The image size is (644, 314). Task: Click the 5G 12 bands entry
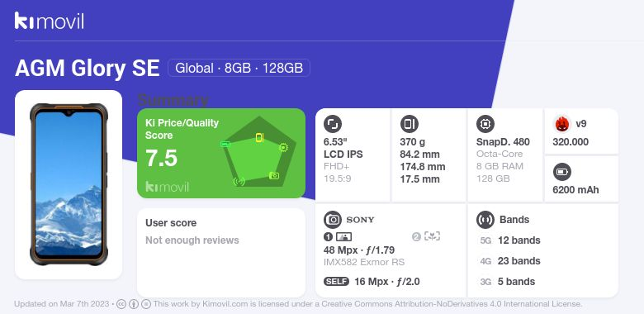click(510, 240)
